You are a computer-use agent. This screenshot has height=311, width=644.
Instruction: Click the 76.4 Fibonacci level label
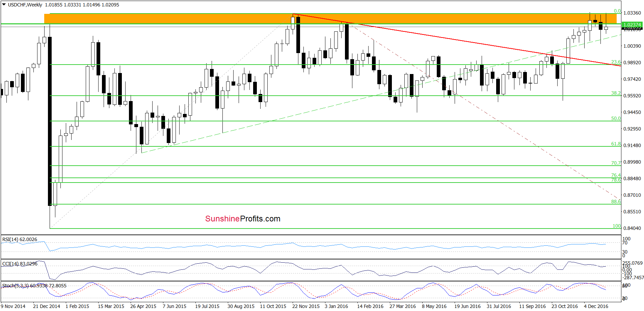(616, 175)
